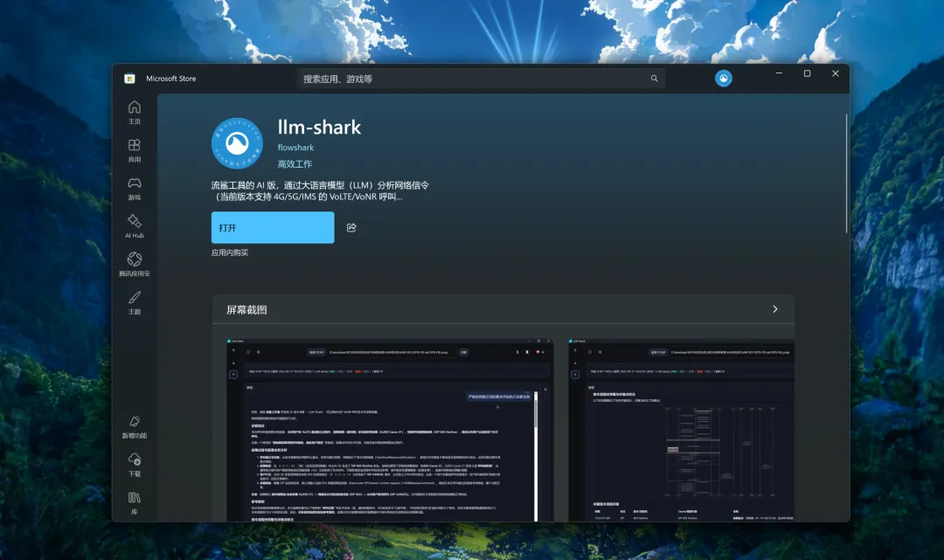Open 腾讯应用宝 in the sidebar

135,265
